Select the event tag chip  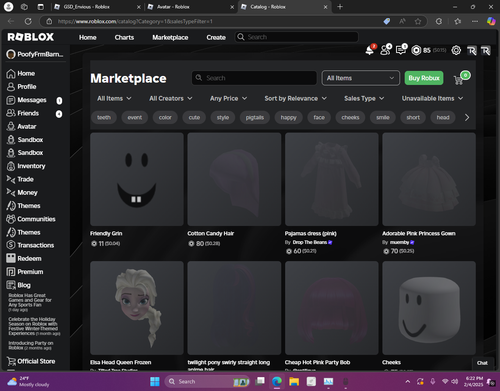pos(135,117)
